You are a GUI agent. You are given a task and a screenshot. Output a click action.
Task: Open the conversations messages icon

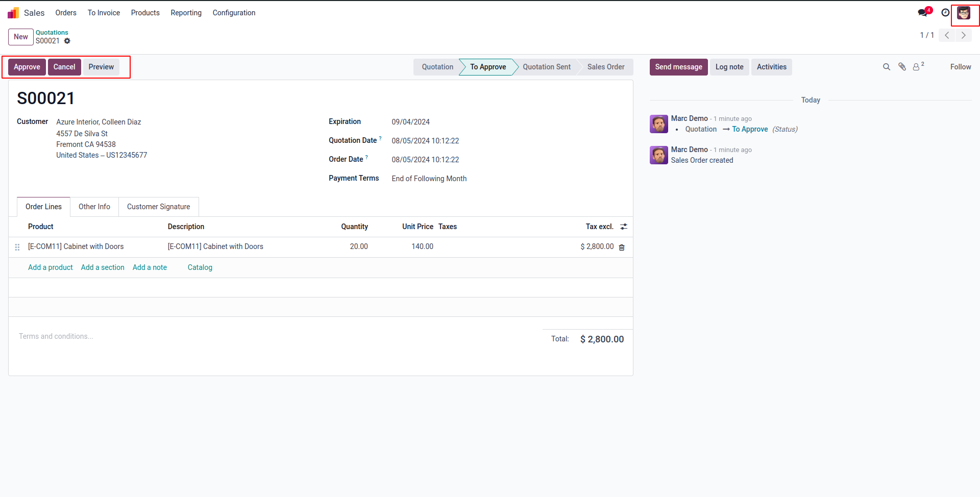point(923,13)
